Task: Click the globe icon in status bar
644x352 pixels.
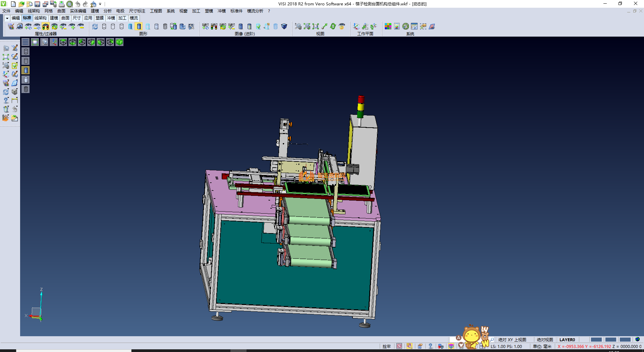Action: pyautogui.click(x=637, y=340)
